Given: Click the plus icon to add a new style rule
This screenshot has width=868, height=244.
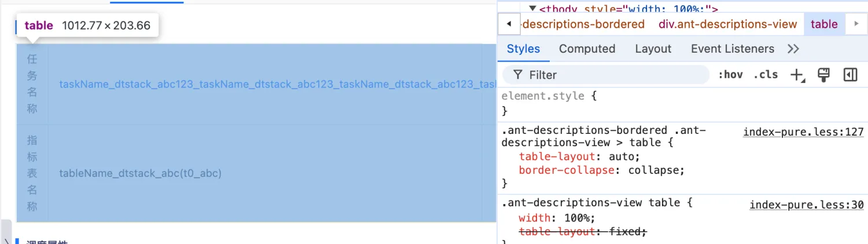Looking at the screenshot, I should point(797,75).
